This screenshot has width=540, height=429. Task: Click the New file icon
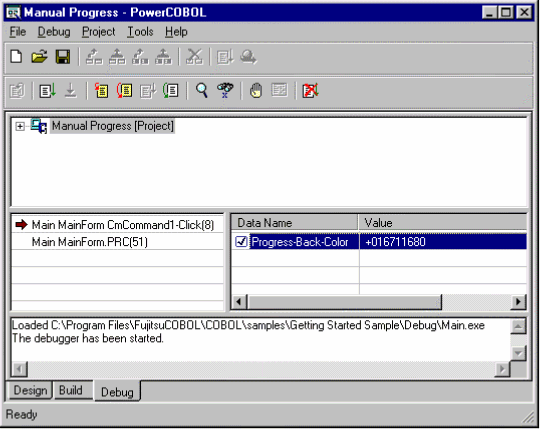16,57
